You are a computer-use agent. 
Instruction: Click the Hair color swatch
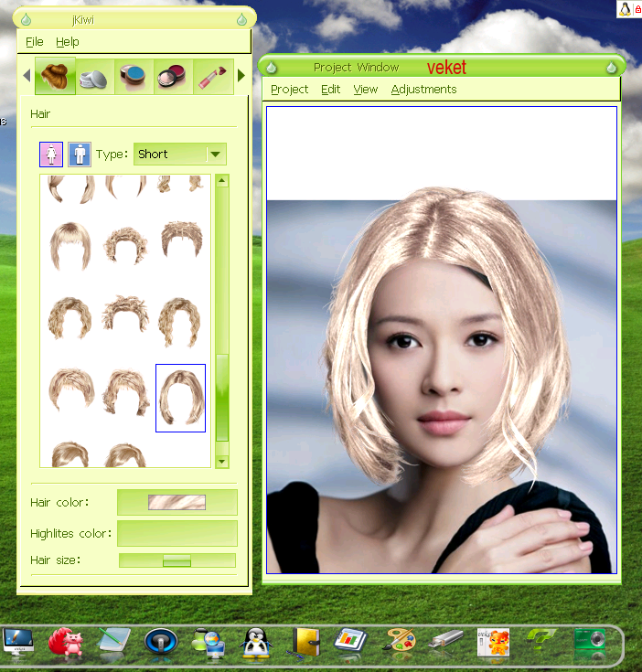click(x=177, y=502)
